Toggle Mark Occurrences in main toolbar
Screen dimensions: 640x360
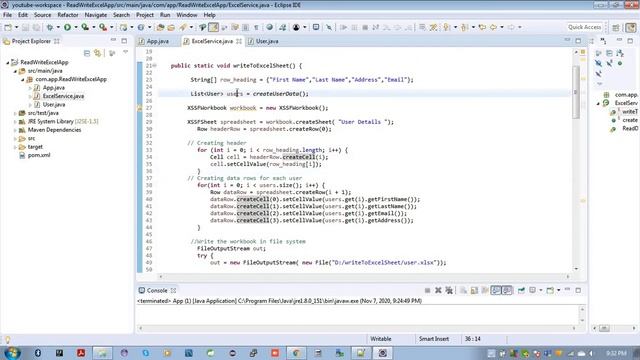coord(213,27)
